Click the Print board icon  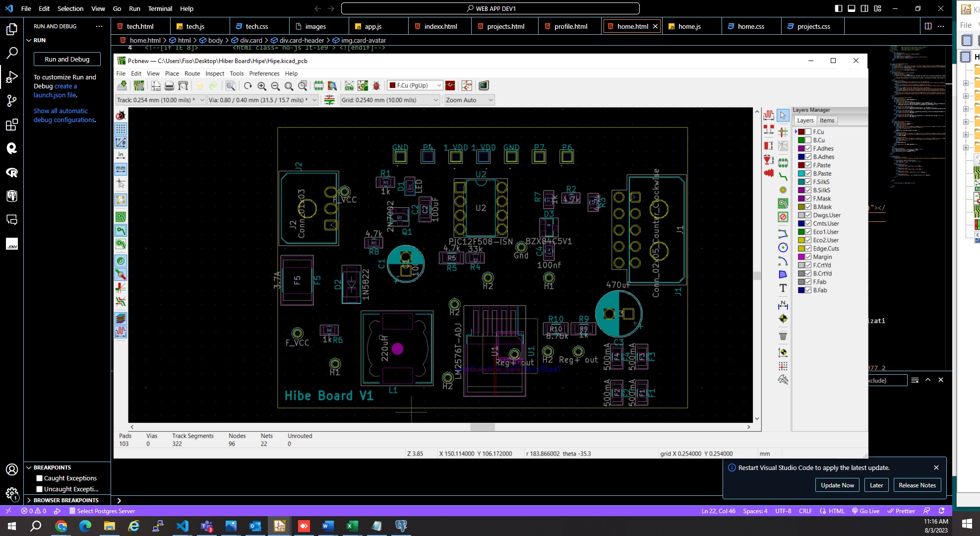[x=169, y=85]
